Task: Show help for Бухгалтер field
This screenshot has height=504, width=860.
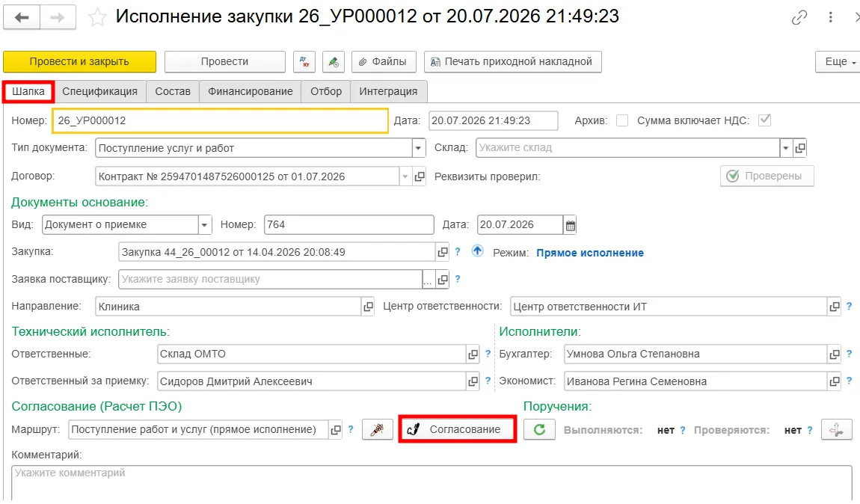Action: (x=849, y=354)
